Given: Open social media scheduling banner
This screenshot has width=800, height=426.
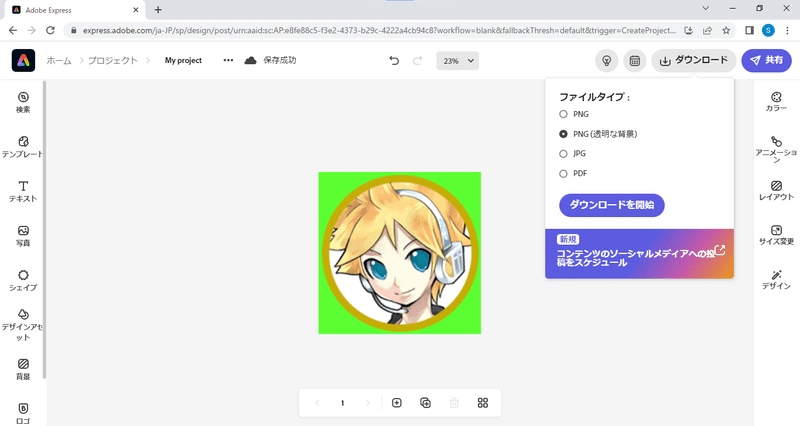Looking at the screenshot, I should click(x=639, y=254).
